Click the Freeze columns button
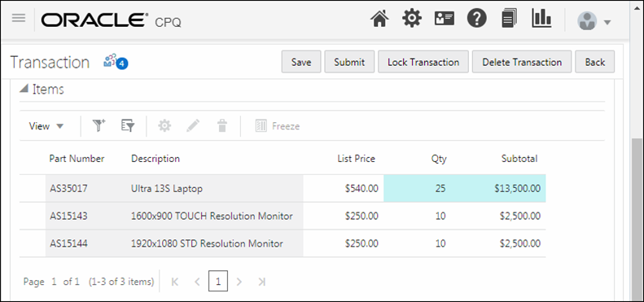The image size is (644, 302). 278,126
